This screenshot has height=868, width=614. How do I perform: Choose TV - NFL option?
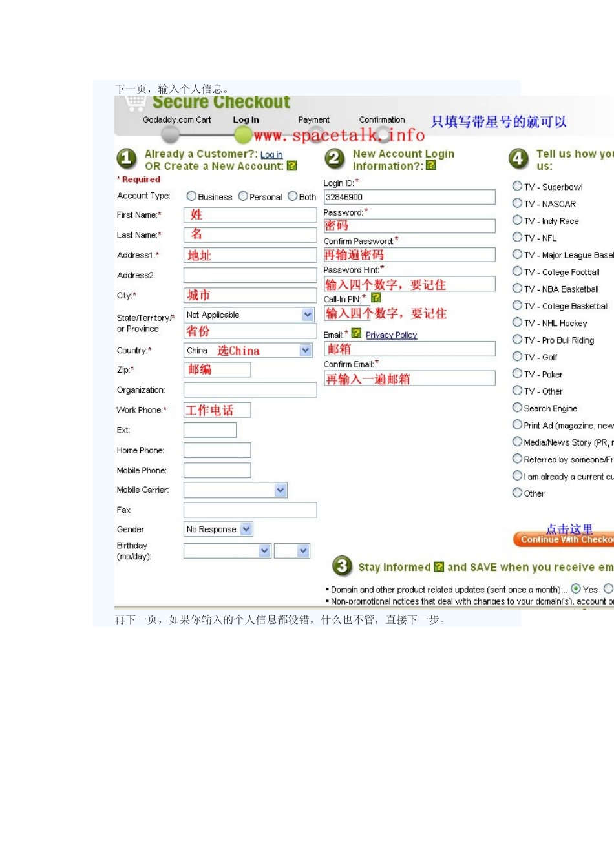pos(517,237)
